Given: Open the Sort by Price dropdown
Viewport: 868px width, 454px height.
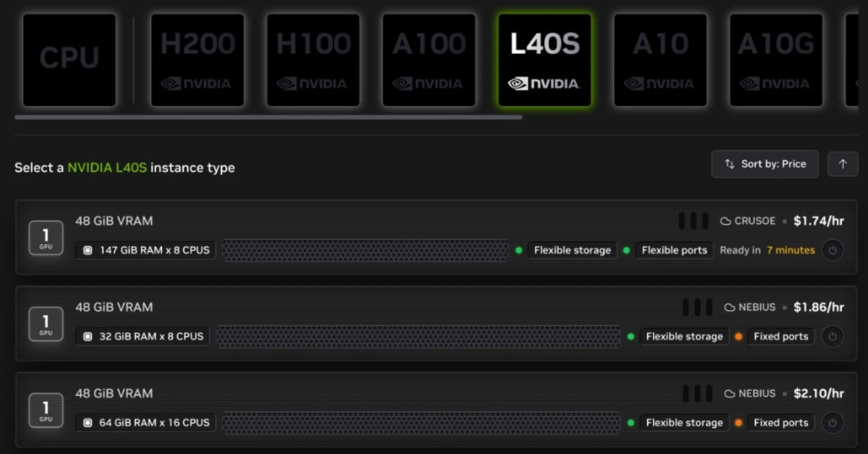Looking at the screenshot, I should click(x=764, y=164).
